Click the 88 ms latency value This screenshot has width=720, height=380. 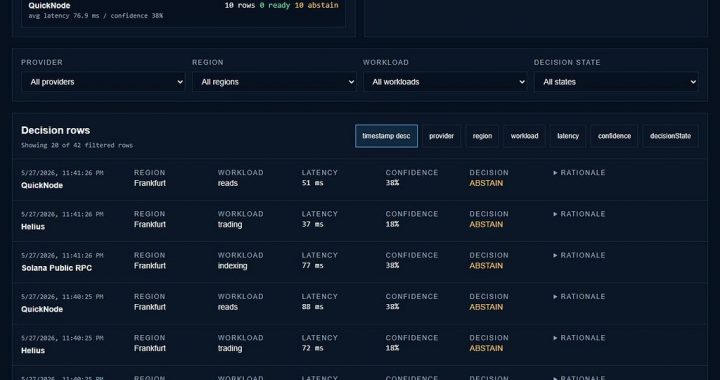tap(312, 307)
